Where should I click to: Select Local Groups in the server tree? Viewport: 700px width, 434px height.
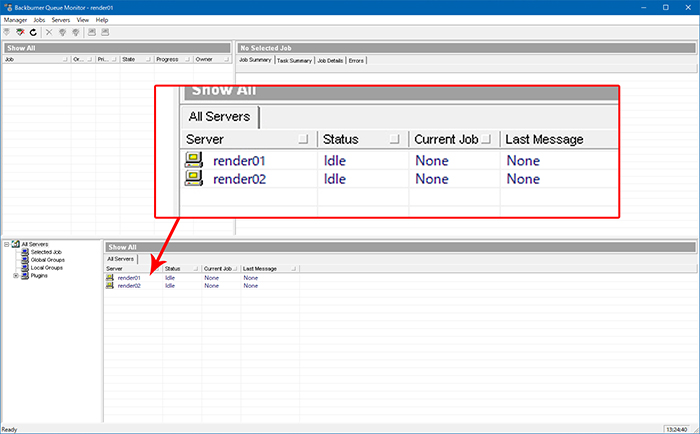coord(47,267)
